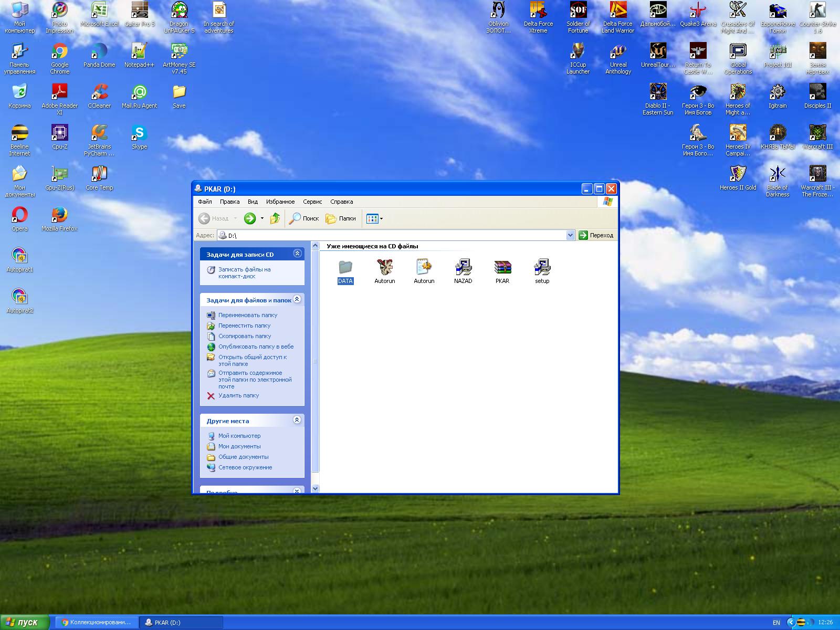Viewport: 840px width, 630px height.
Task: Click the green Forward arrow button
Action: [x=250, y=218]
